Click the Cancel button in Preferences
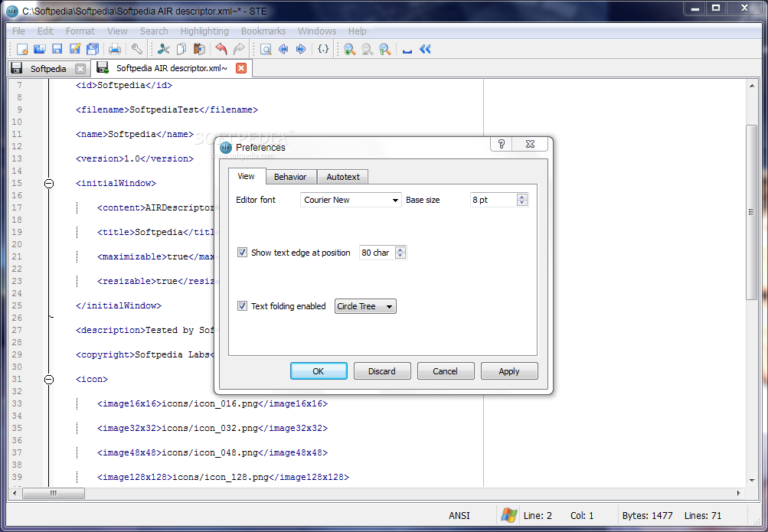Viewport: 768px width, 532px height. (445, 371)
